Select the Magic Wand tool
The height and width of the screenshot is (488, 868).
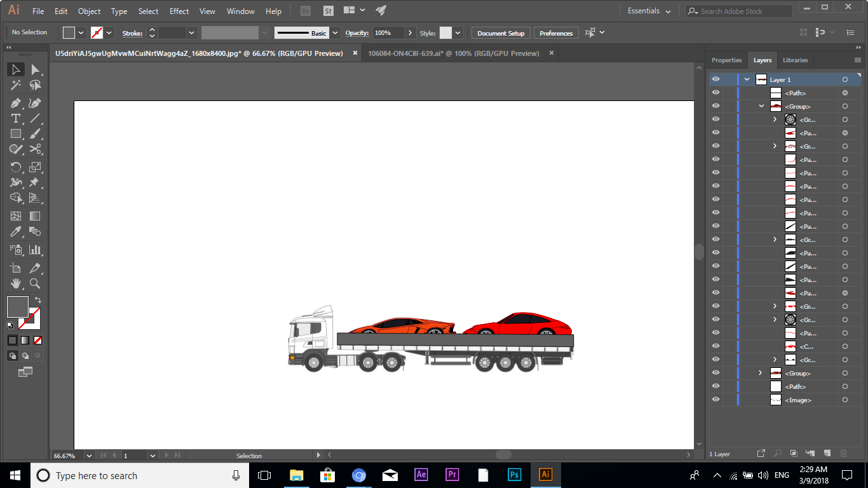click(x=16, y=85)
